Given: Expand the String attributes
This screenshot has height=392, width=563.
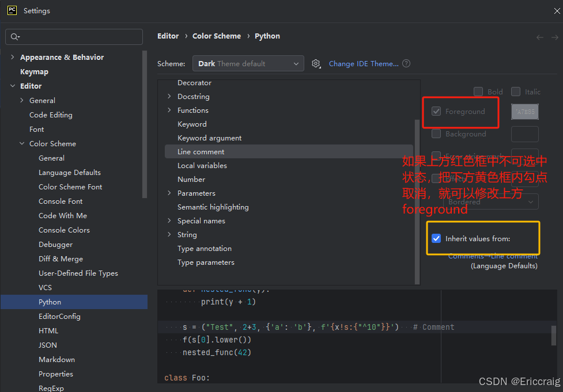Looking at the screenshot, I should (x=169, y=234).
